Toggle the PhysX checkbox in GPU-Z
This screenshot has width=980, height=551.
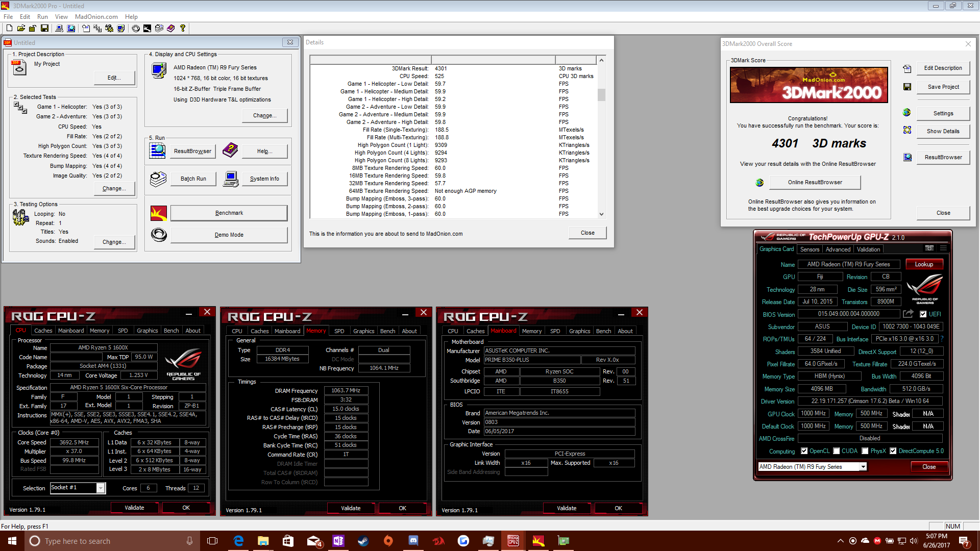pyautogui.click(x=865, y=451)
